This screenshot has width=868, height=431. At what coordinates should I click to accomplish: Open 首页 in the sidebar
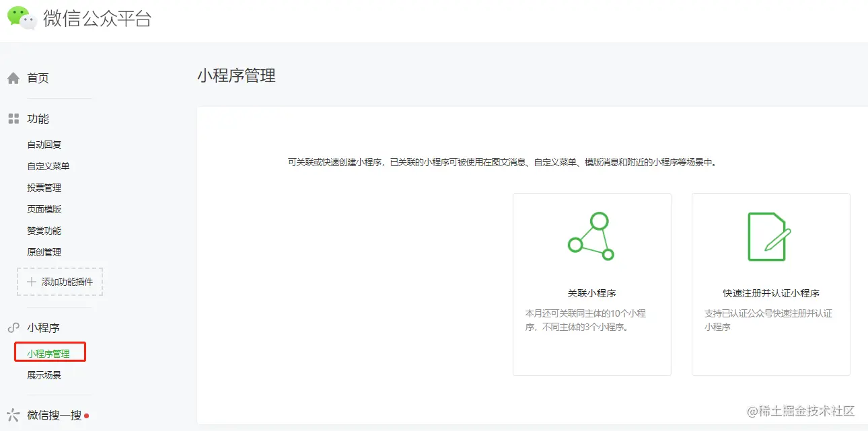click(x=38, y=79)
